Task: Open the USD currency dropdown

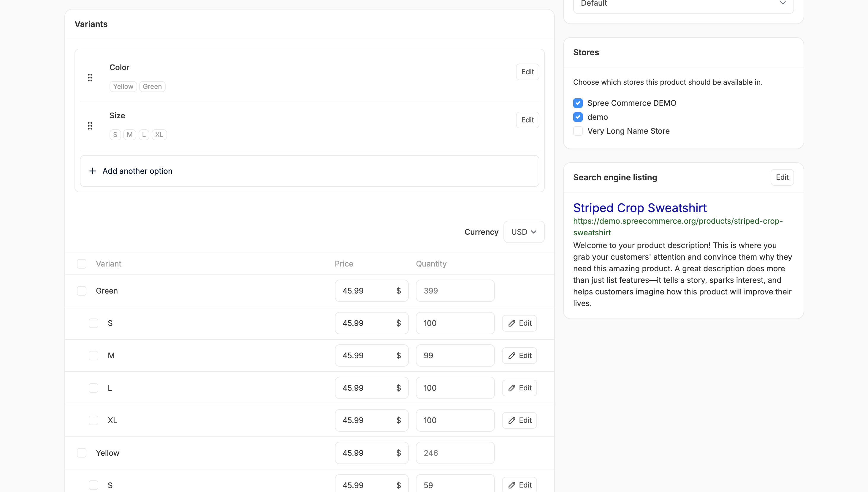Action: tap(524, 232)
